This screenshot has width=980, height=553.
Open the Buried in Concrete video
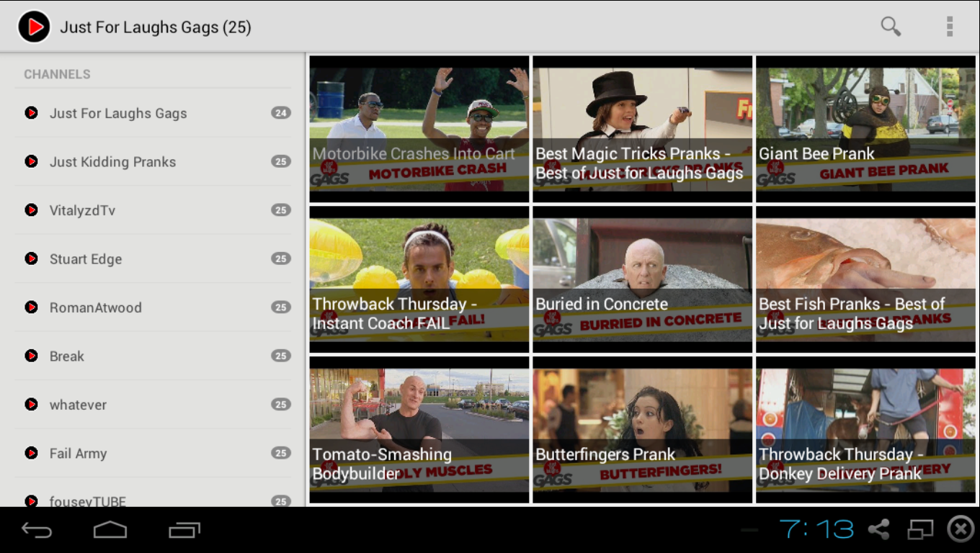point(643,279)
